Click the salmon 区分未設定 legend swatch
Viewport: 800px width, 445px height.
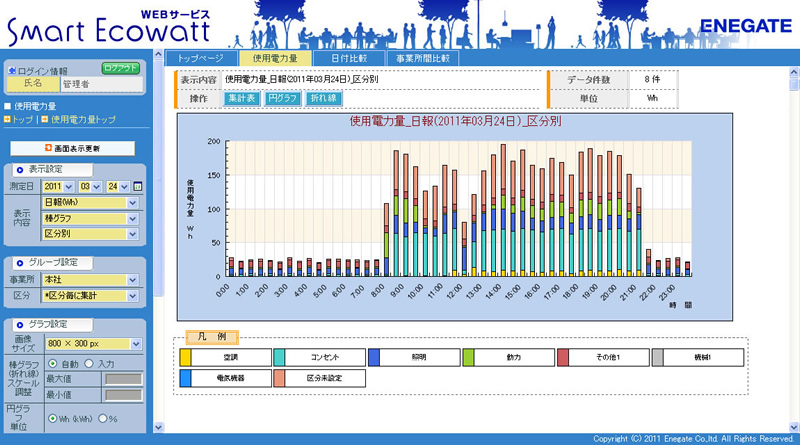tap(279, 378)
